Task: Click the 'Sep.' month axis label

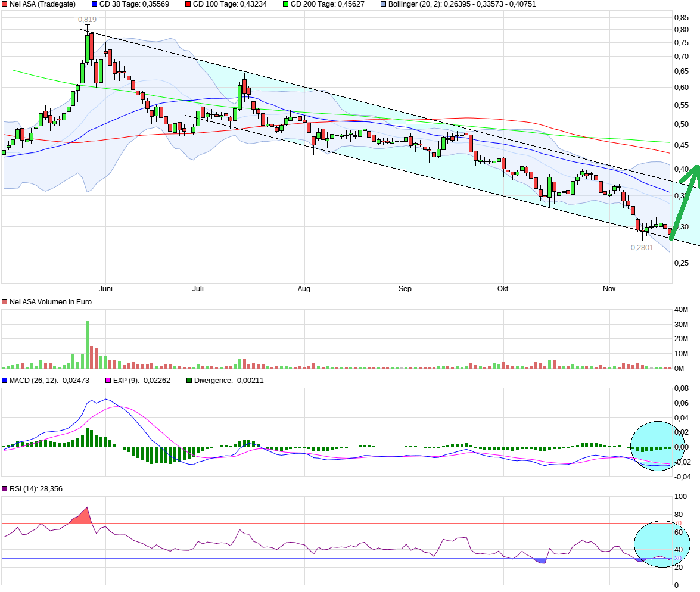Action: (x=406, y=289)
